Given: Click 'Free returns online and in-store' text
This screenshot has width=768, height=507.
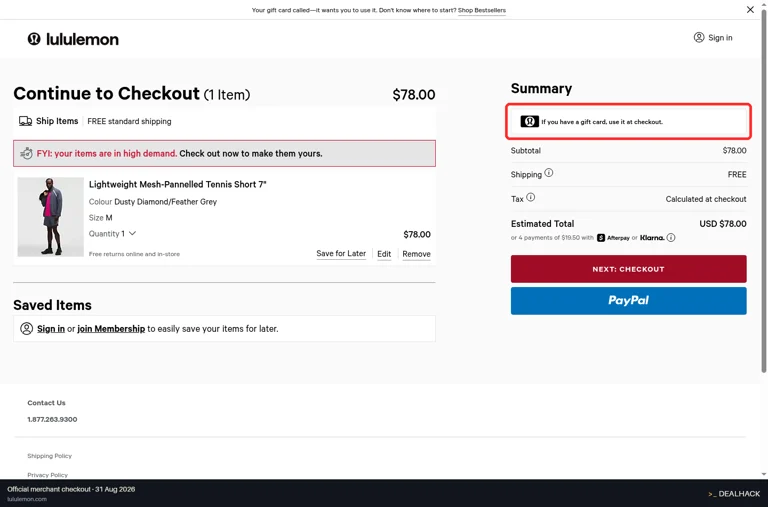Looking at the screenshot, I should 134,254.
